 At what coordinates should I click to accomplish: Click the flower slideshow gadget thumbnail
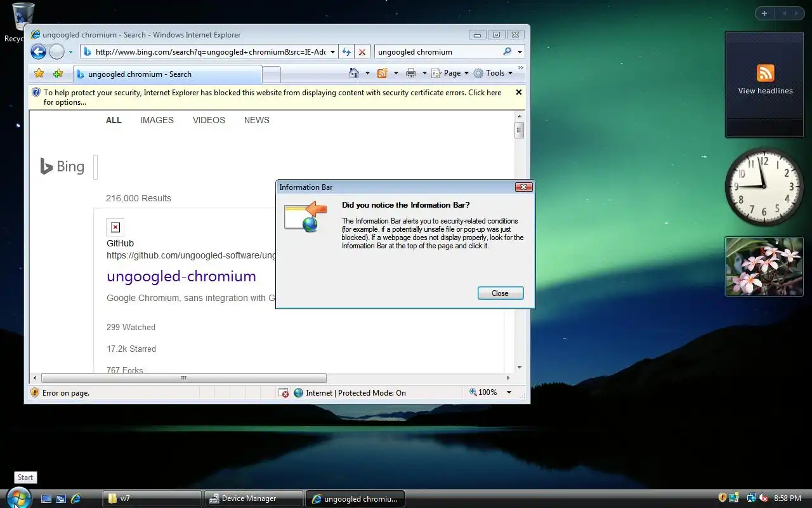click(x=764, y=267)
